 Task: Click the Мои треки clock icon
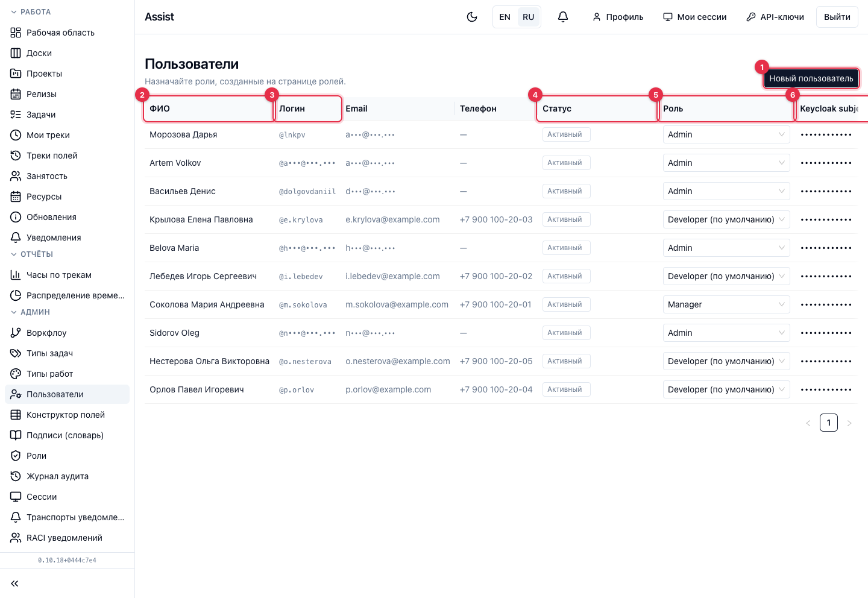pyautogui.click(x=16, y=135)
